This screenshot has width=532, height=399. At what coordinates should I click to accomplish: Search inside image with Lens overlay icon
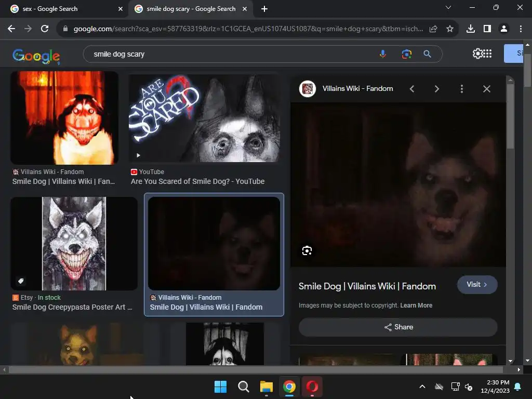pyautogui.click(x=307, y=251)
